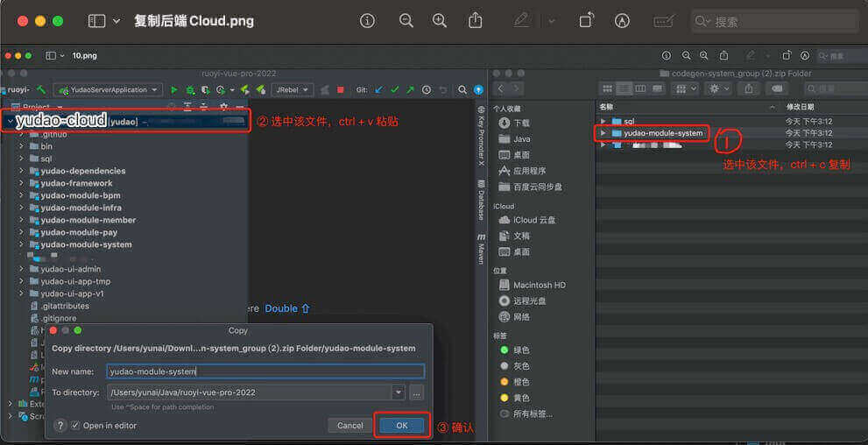Show the Markup toolbar icon
Image resolution: width=868 pixels, height=445 pixels.
coord(623,20)
